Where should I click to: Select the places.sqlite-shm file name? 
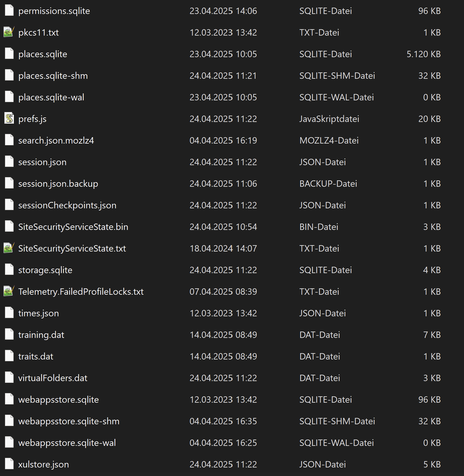tap(53, 76)
